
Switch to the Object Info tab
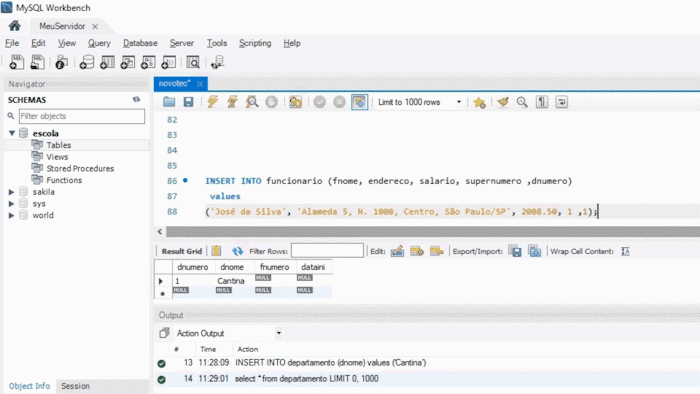(x=29, y=386)
